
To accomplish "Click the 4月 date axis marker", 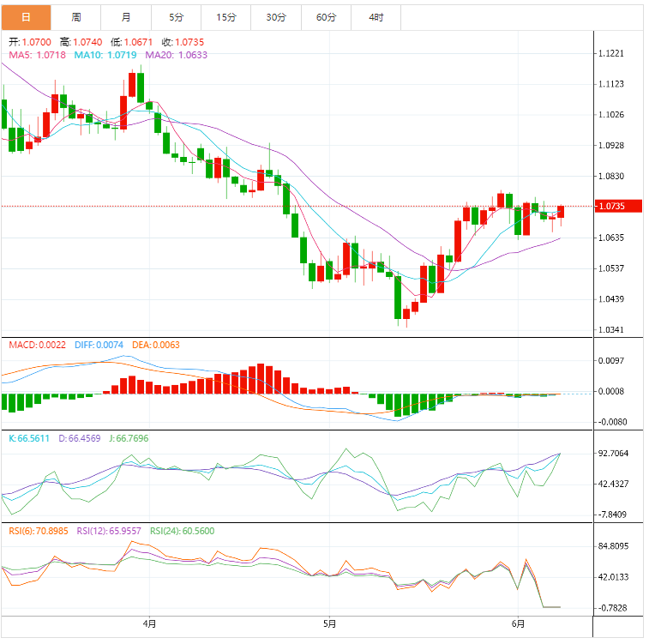I will (x=149, y=623).
